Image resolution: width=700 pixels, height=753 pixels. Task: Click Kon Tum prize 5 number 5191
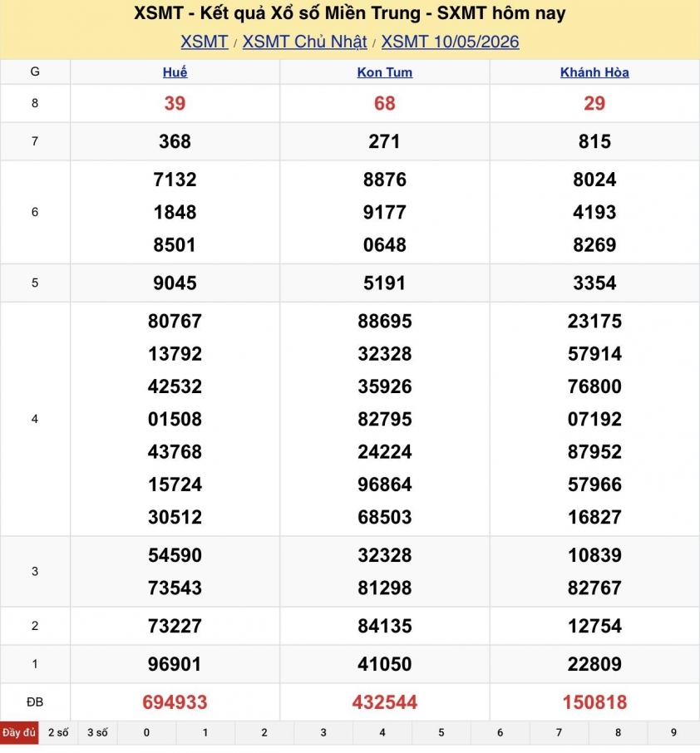point(385,283)
